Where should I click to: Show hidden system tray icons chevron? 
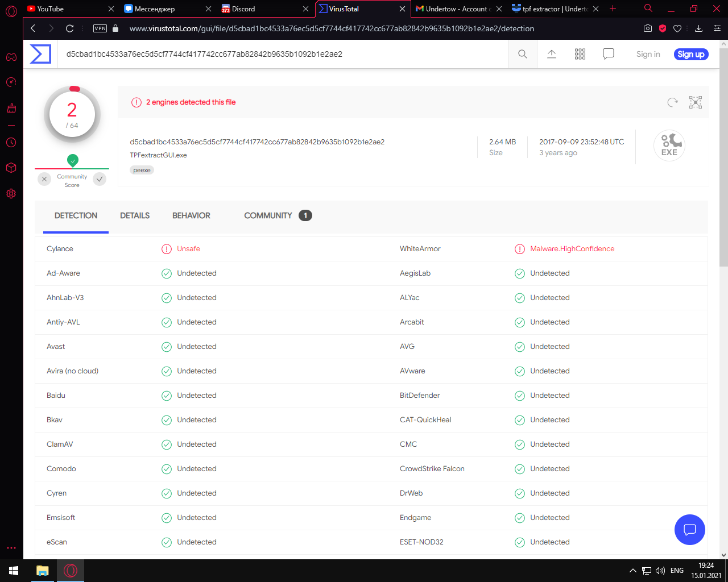[632, 571]
